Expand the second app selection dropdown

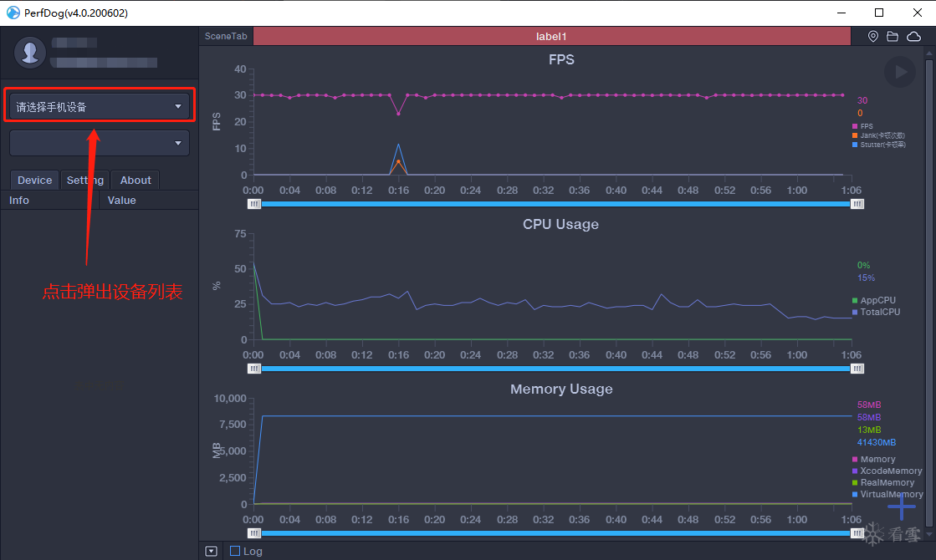[100, 143]
